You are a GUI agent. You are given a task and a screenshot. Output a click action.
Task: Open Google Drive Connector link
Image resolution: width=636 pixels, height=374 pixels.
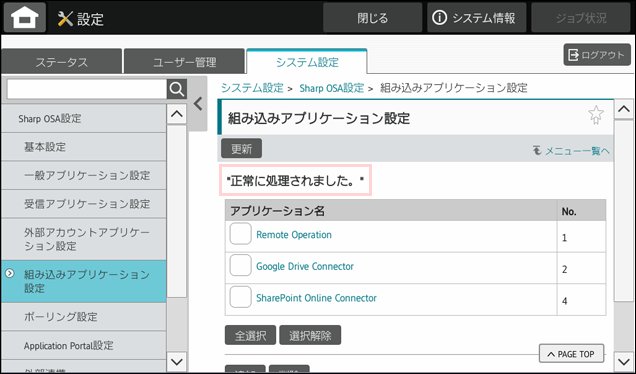tap(305, 267)
